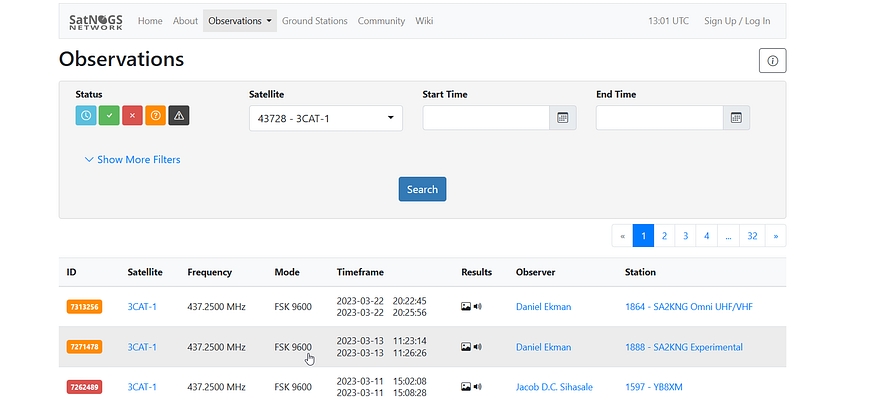Viewport: 875px width, 406px height.
Task: Click inside the Start Time input field
Action: pyautogui.click(x=486, y=118)
